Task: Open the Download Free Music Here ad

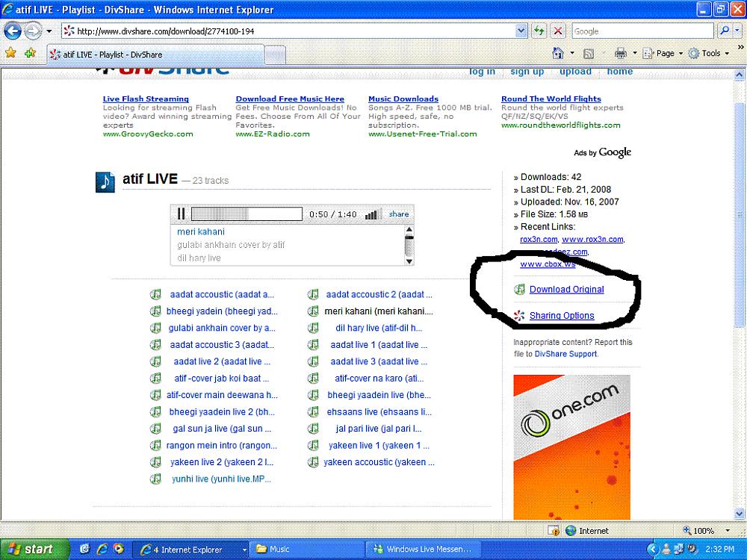Action: (290, 99)
